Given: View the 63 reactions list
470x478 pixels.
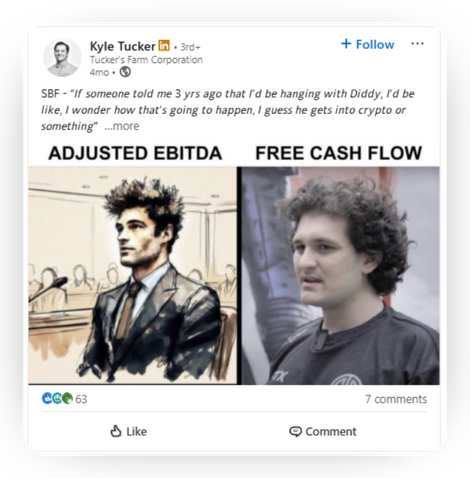Looking at the screenshot, I should pos(81,399).
